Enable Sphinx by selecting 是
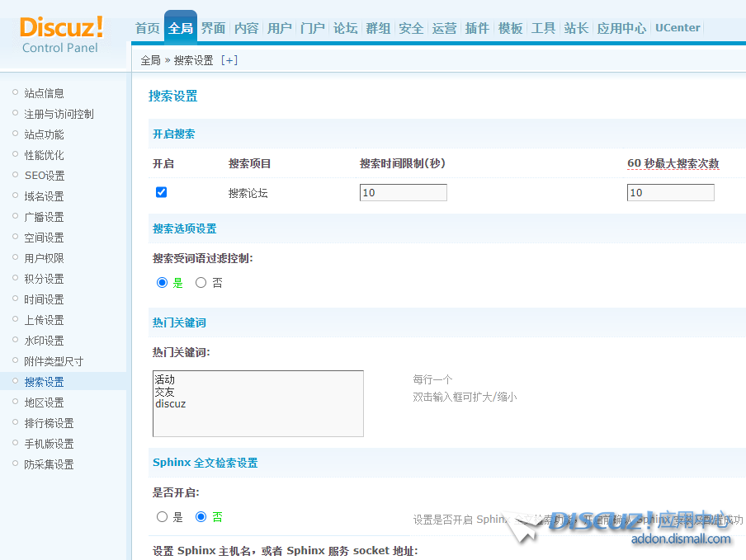Screen dimensions: 746x560 (163, 517)
